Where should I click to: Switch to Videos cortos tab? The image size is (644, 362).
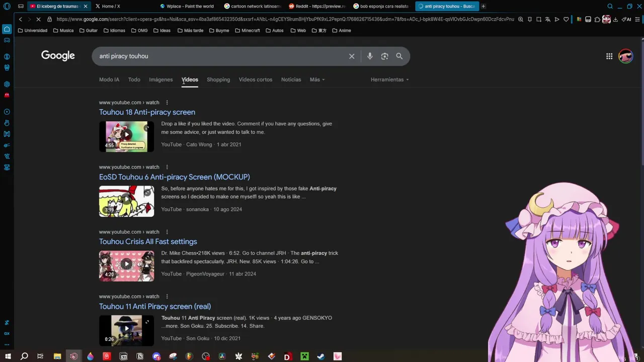[x=256, y=79]
